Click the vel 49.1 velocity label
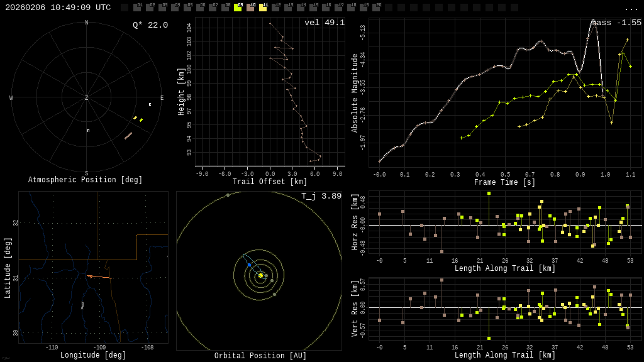This screenshot has height=362, width=644. point(324,23)
